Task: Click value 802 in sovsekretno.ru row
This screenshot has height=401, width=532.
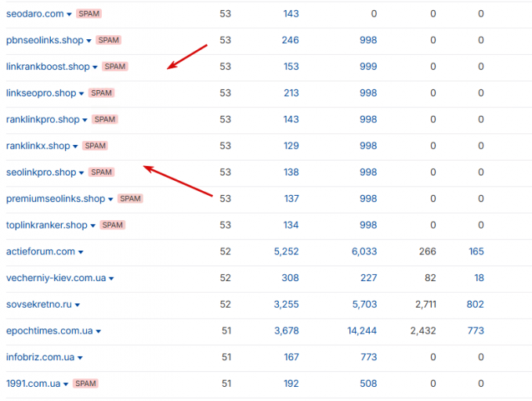Action: (476, 305)
